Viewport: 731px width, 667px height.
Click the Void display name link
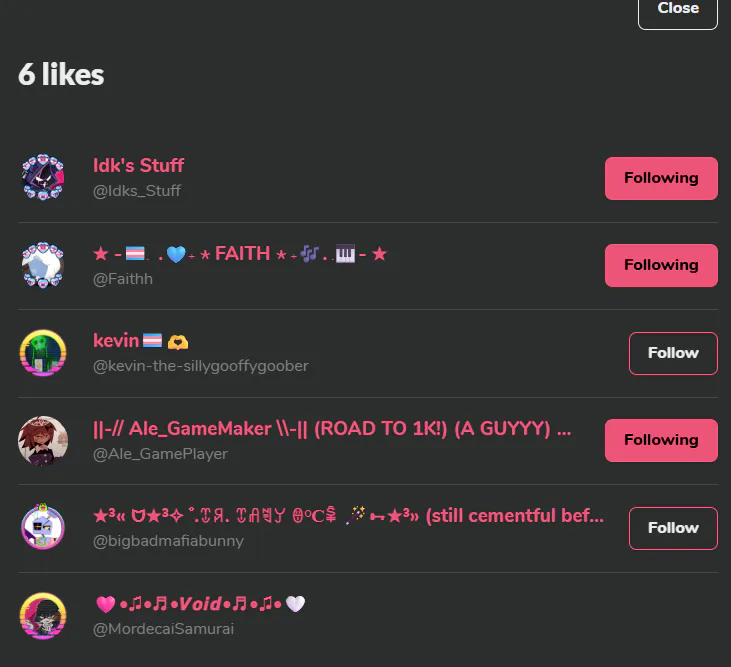pyautogui.click(x=200, y=604)
